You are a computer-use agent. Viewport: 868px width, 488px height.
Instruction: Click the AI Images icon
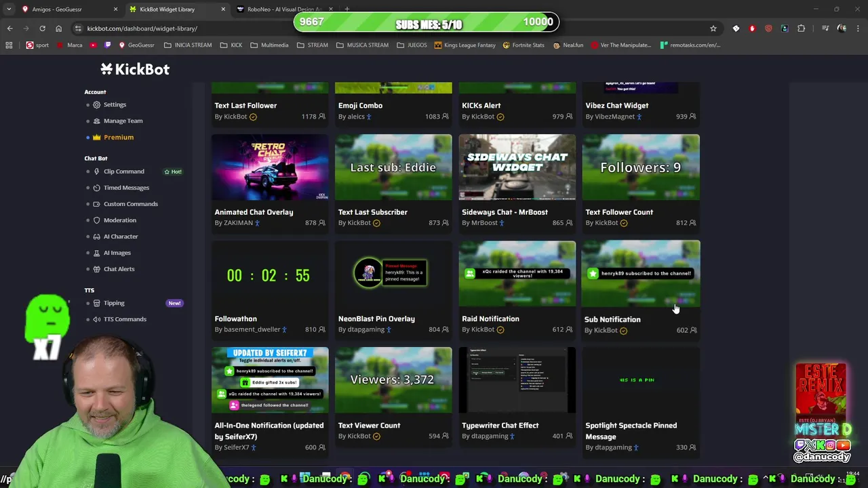(96, 253)
